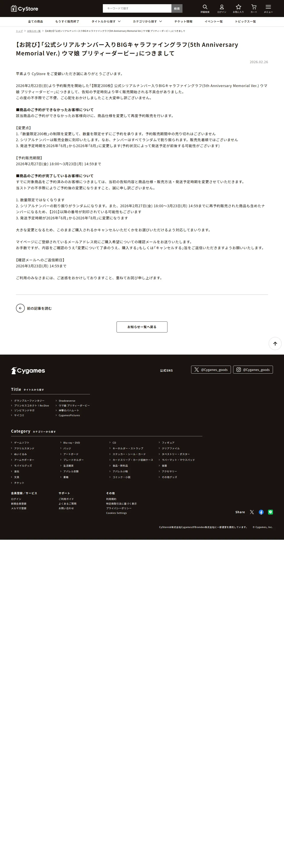284x868 pixels.
Task: Click the Cygames footer logo
Action: [x=28, y=371]
